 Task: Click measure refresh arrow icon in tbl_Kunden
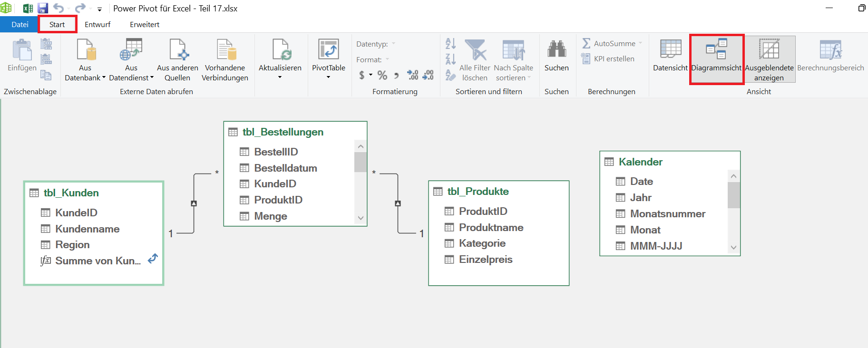point(153,259)
